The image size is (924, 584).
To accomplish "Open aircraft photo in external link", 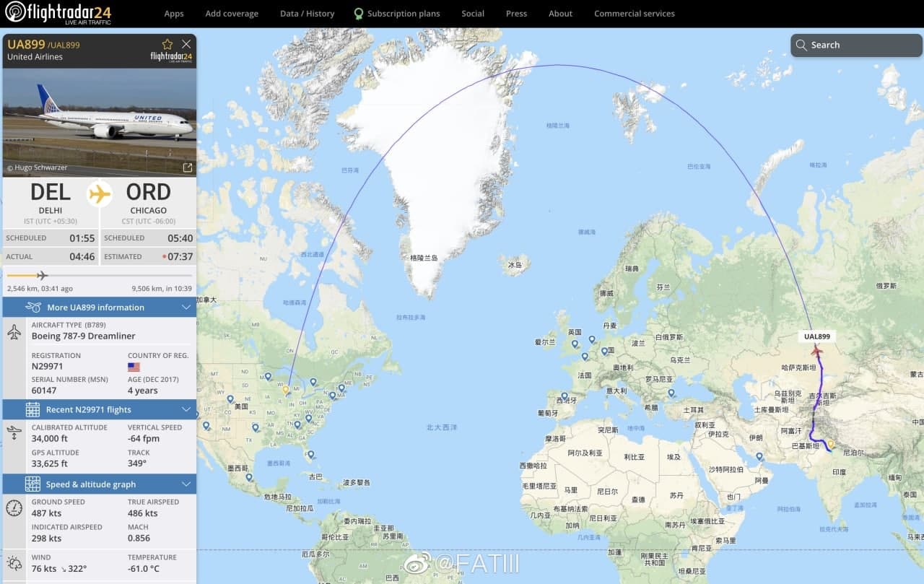I will tap(188, 167).
